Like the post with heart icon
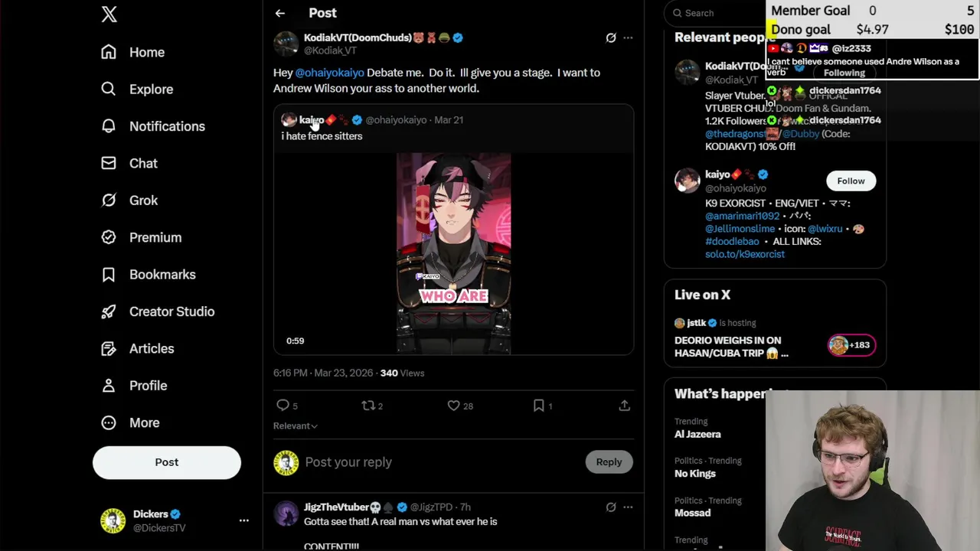980x551 pixels. click(454, 406)
